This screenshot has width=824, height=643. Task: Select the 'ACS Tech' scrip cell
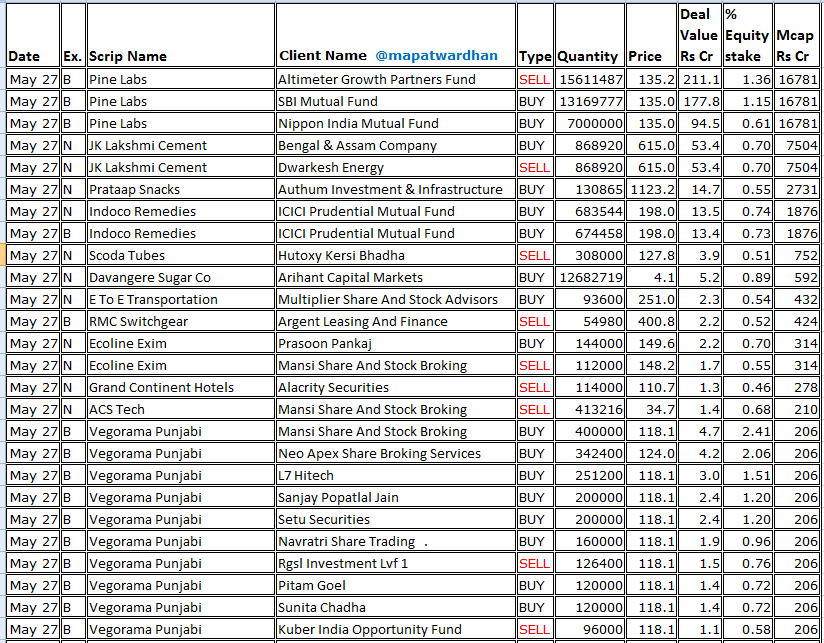pyautogui.click(x=181, y=410)
